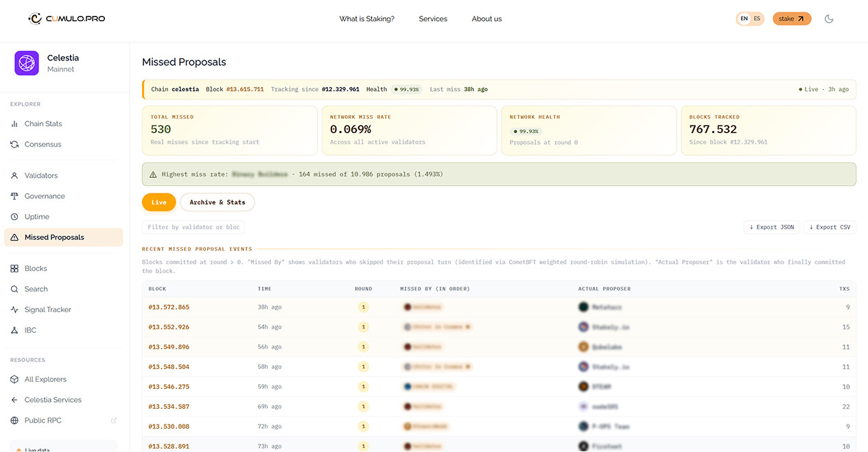Open Consensus page icon
This screenshot has width=868, height=452.
pos(14,145)
